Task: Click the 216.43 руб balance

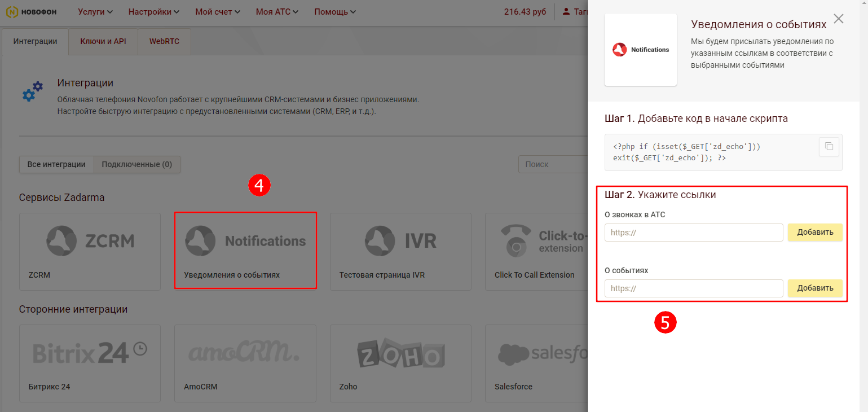Action: coord(525,11)
